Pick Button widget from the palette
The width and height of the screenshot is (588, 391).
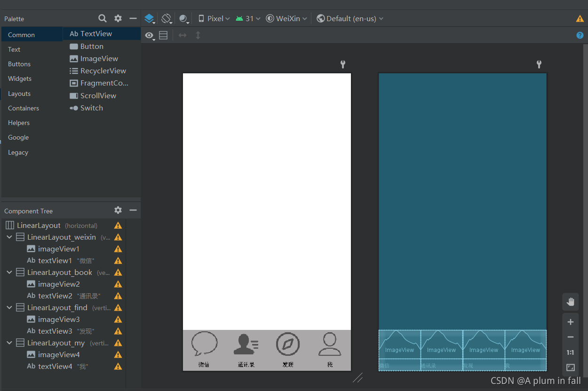point(102,47)
